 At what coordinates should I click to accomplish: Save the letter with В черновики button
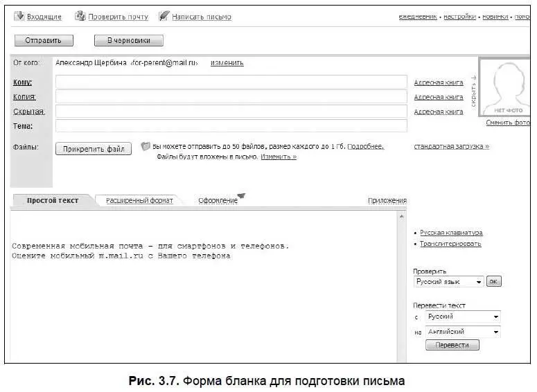coord(129,40)
